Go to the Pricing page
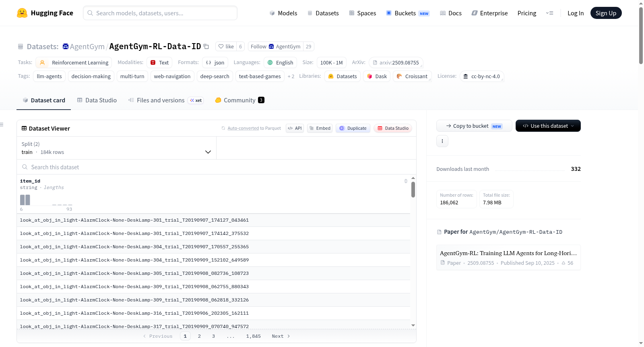644x347 pixels. click(x=527, y=13)
